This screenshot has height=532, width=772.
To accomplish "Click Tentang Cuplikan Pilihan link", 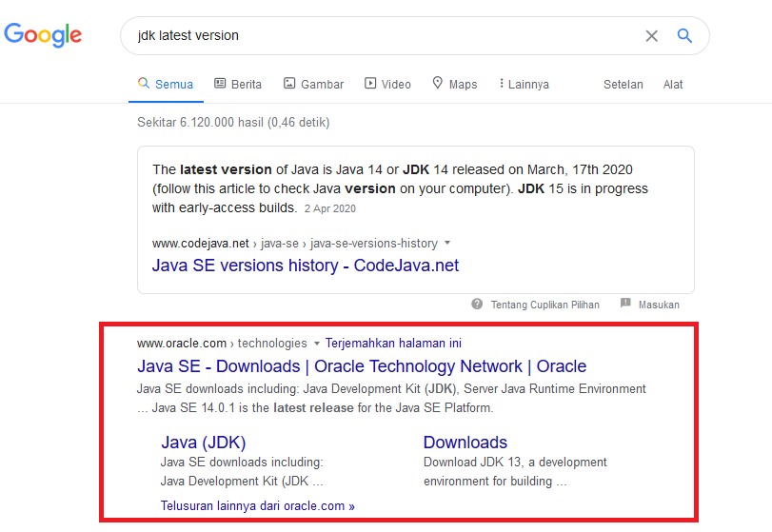I will pos(545,305).
